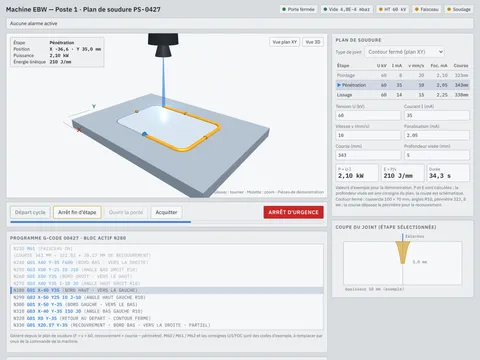Click the HT 60 kV status chip
Image resolution: width=480 pixels, height=360 pixels.
(393, 9)
